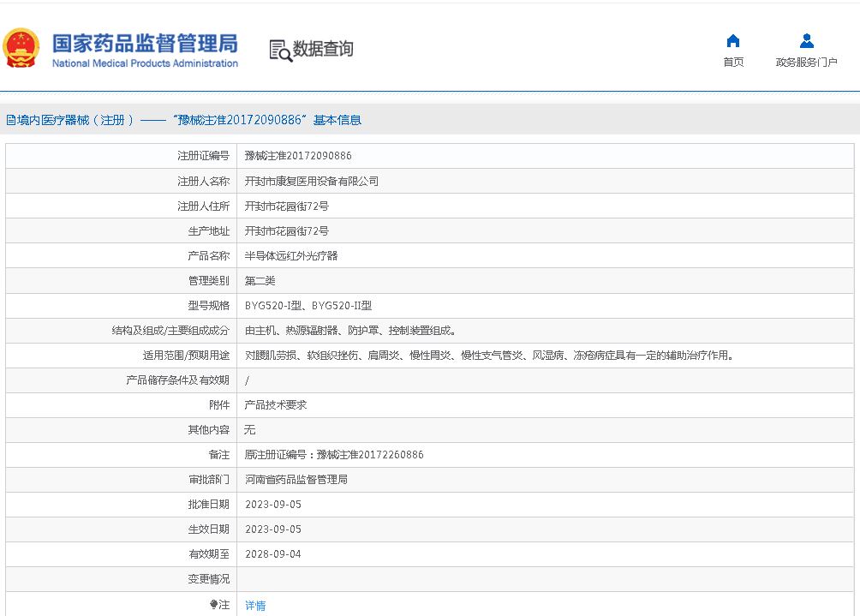This screenshot has height=616, width=860.
Task: Click the 河南省药品监督管理局 approval department cell
Action: [296, 480]
